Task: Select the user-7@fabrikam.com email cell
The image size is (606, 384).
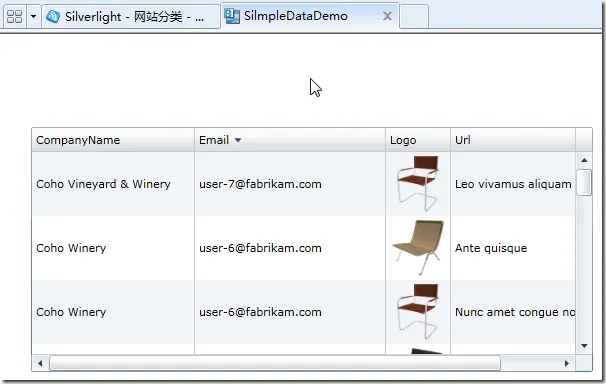Action: tap(290, 184)
